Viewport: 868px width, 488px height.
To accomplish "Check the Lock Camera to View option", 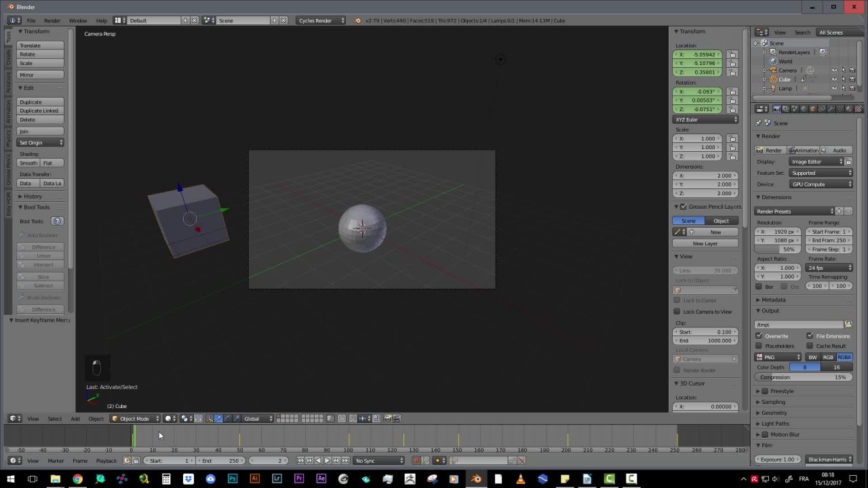I will click(677, 311).
